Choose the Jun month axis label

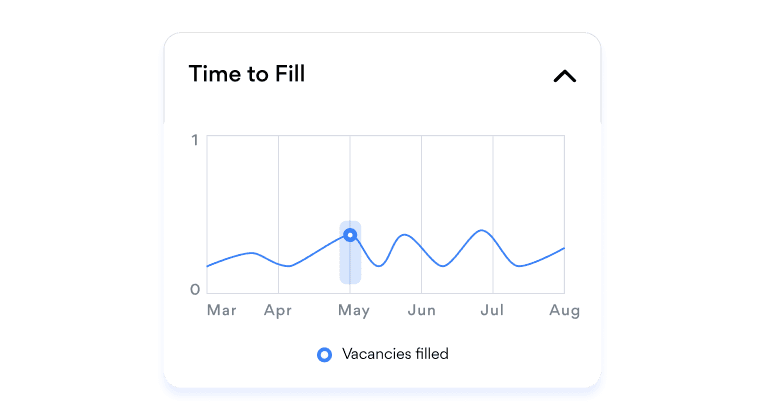coord(422,310)
